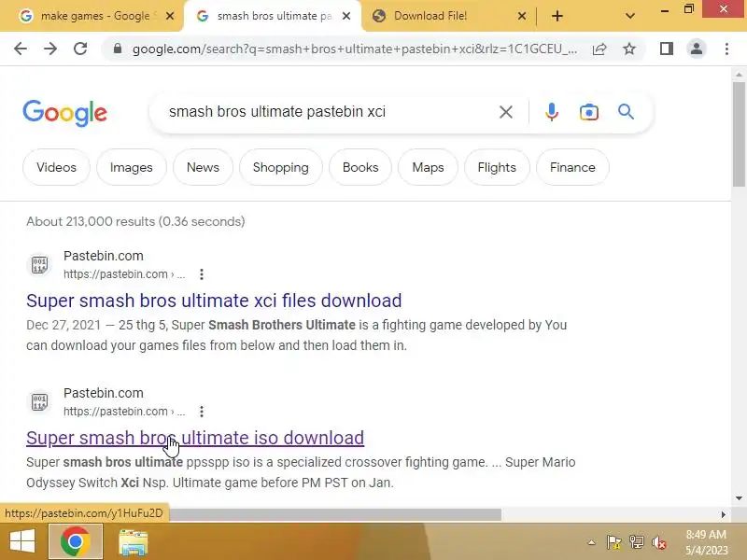Go back to the previous page

(21, 49)
